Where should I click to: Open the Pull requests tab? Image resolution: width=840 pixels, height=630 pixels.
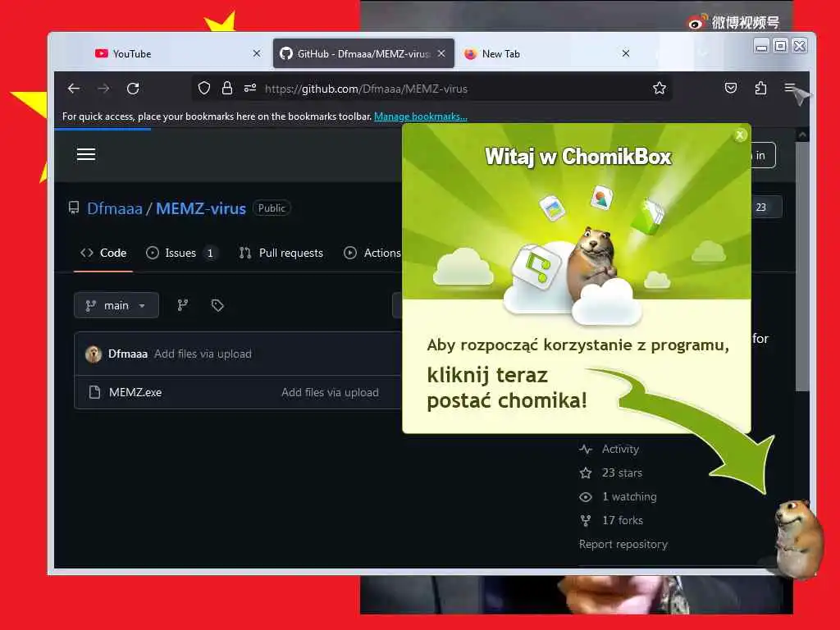[x=281, y=253]
